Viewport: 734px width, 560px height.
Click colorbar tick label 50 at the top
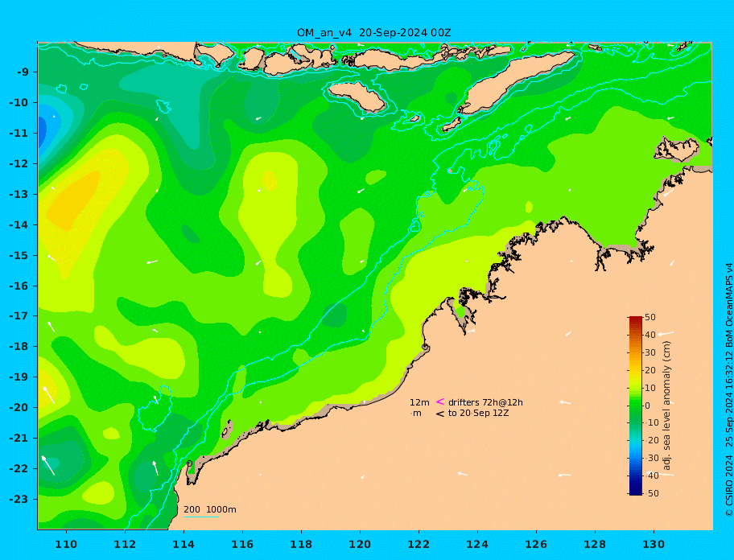[x=650, y=317]
